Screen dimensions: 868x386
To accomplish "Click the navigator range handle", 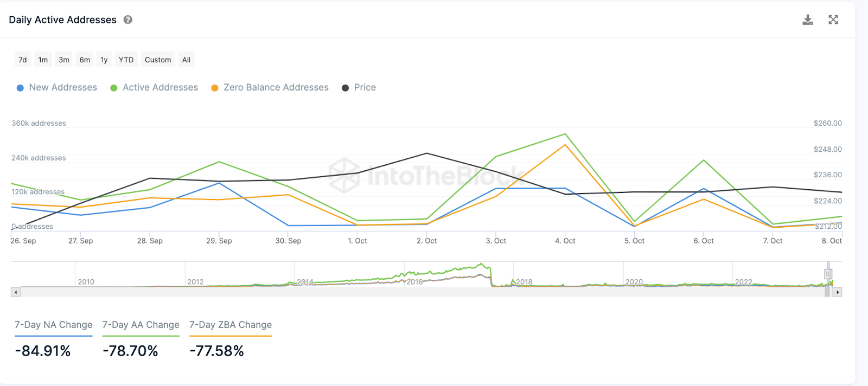I will (828, 274).
